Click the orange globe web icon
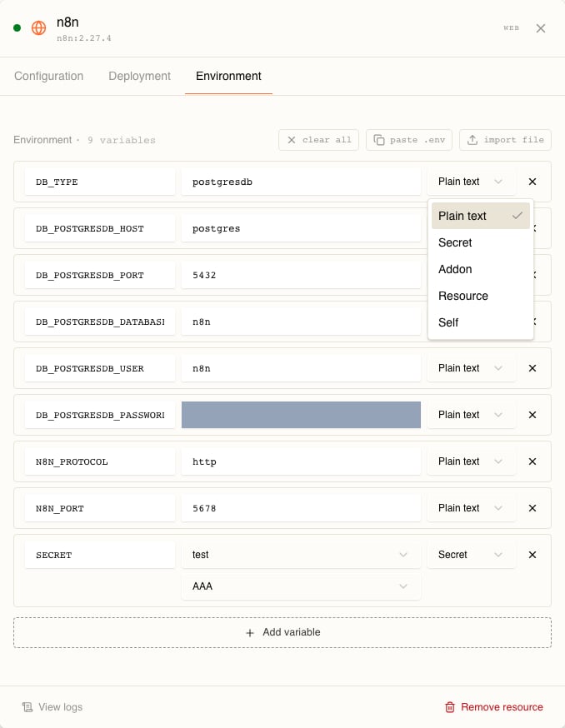The image size is (565, 728). tap(38, 27)
